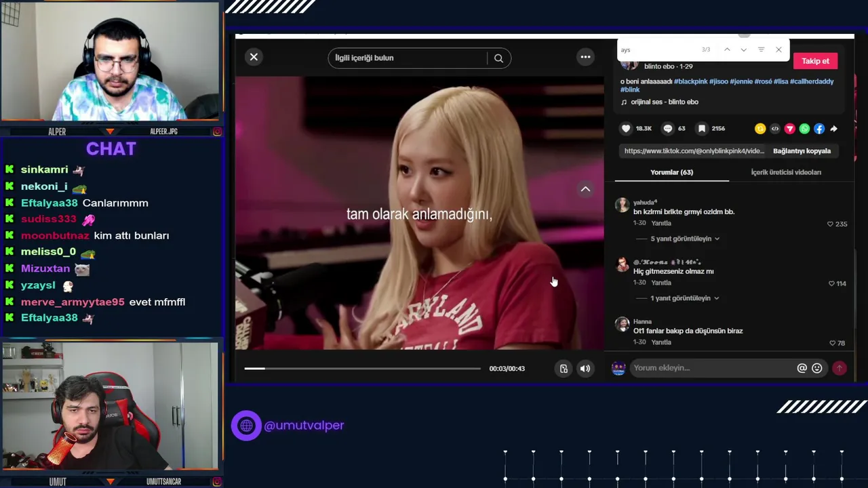Open the #blackpink hashtag
868x488 pixels.
pyautogui.click(x=690, y=81)
